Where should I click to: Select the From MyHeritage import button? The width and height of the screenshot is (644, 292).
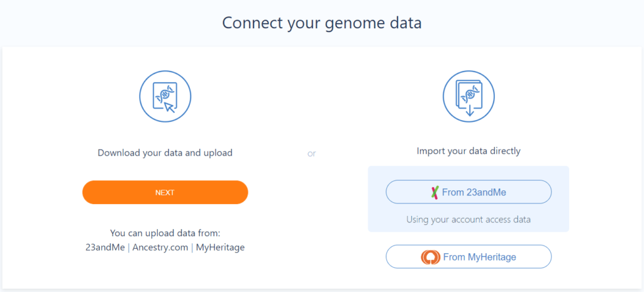click(x=469, y=257)
